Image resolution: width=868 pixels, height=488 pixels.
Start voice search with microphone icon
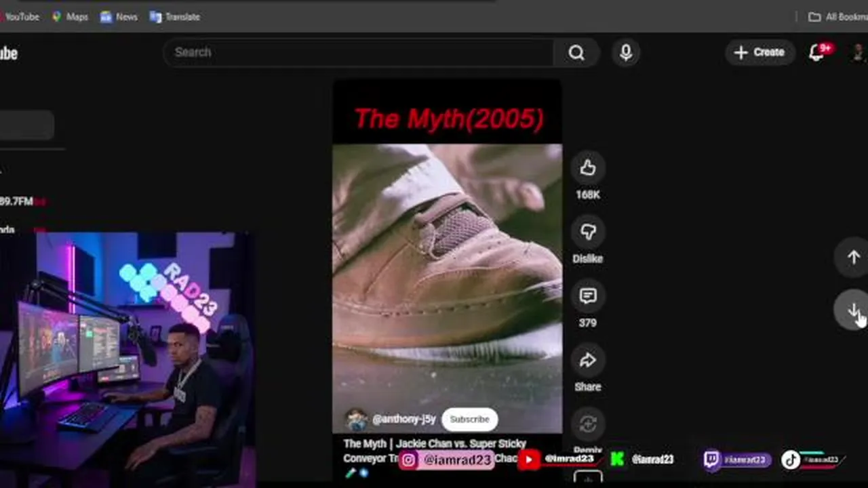point(626,53)
